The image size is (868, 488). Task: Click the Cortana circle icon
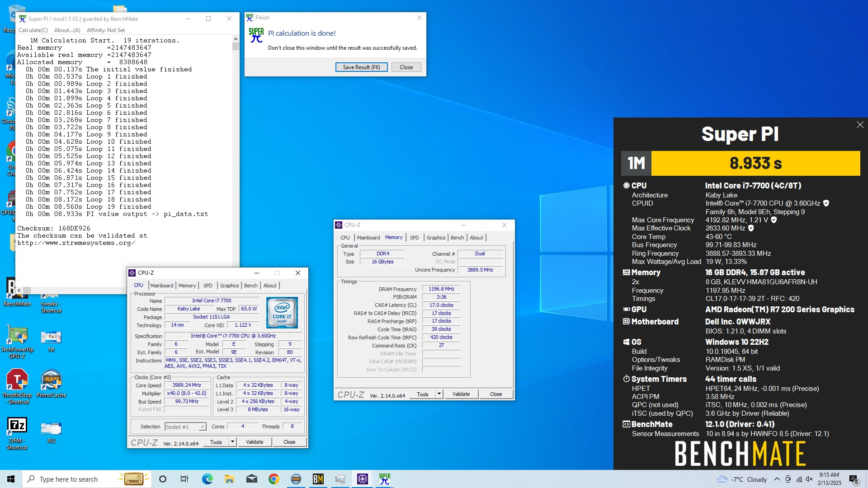point(163,479)
